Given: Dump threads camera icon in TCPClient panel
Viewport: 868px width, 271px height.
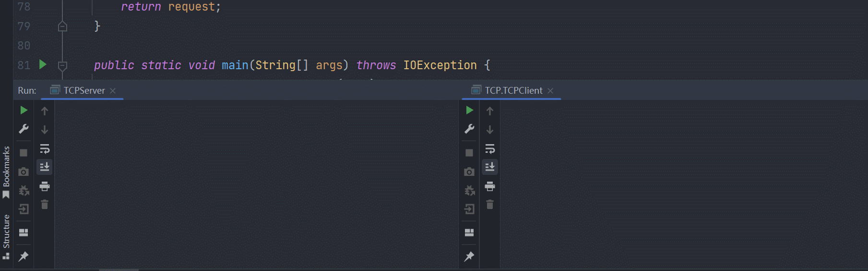Looking at the screenshot, I should [469, 172].
